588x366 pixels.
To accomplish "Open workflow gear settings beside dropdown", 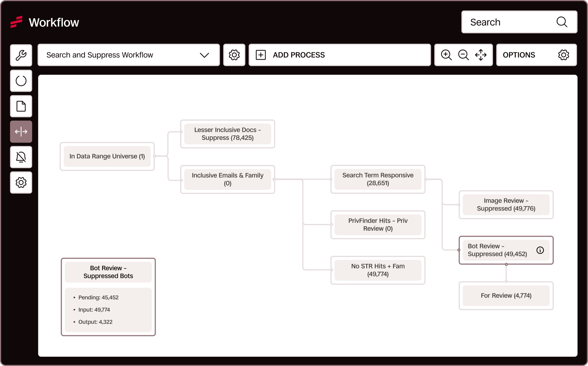I will pos(234,55).
